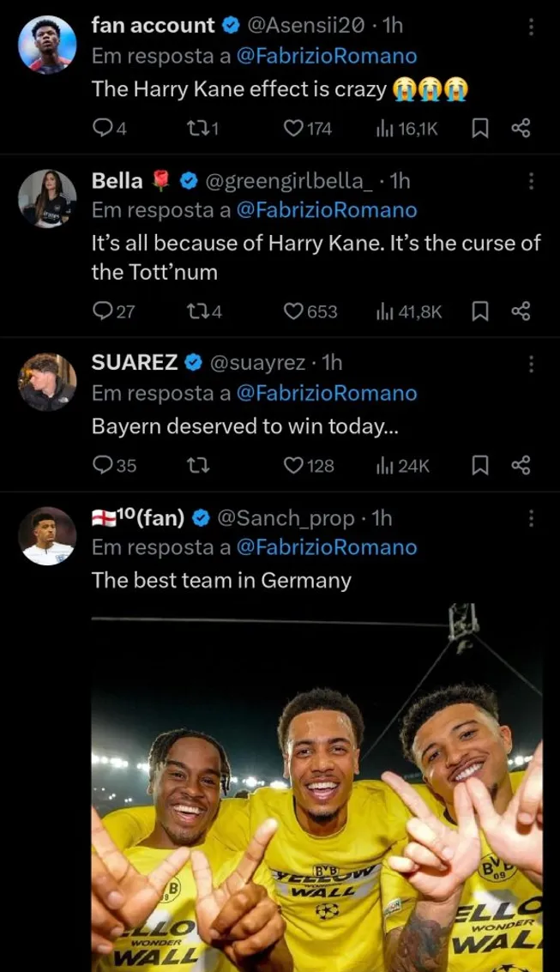Screen dimensions: 560x972
Task: Bookmark Bella's tweet about the Tott'num curse
Action: click(x=479, y=311)
